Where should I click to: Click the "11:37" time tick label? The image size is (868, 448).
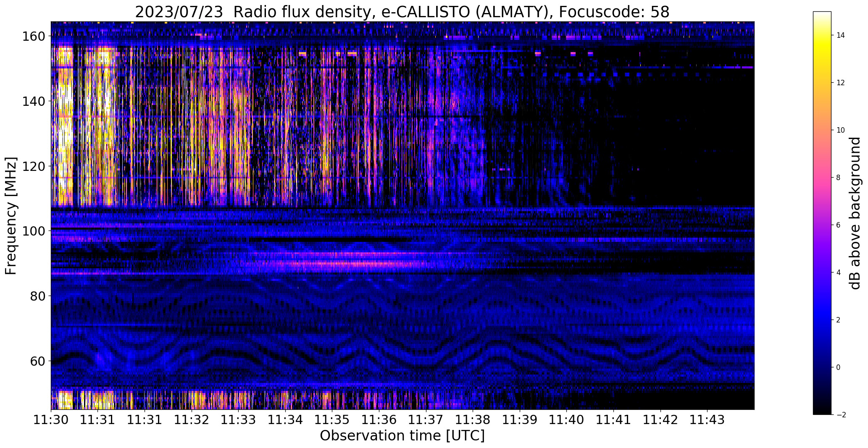coord(426,419)
